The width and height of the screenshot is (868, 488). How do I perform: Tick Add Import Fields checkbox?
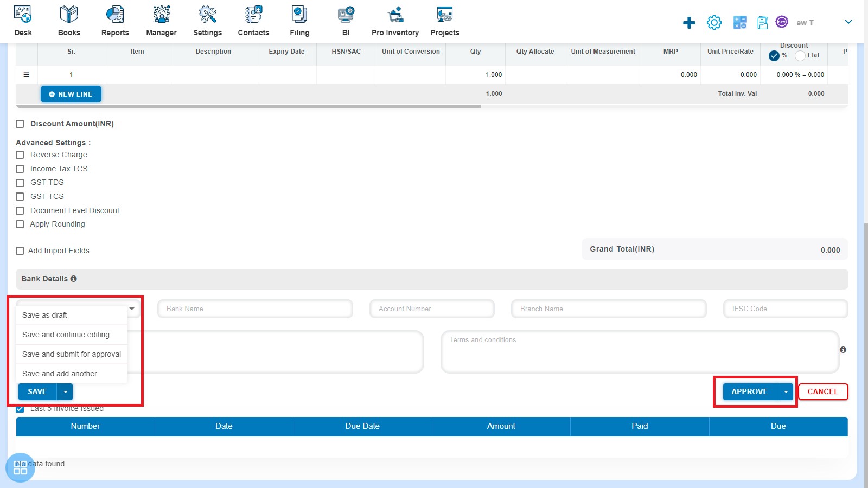(20, 251)
